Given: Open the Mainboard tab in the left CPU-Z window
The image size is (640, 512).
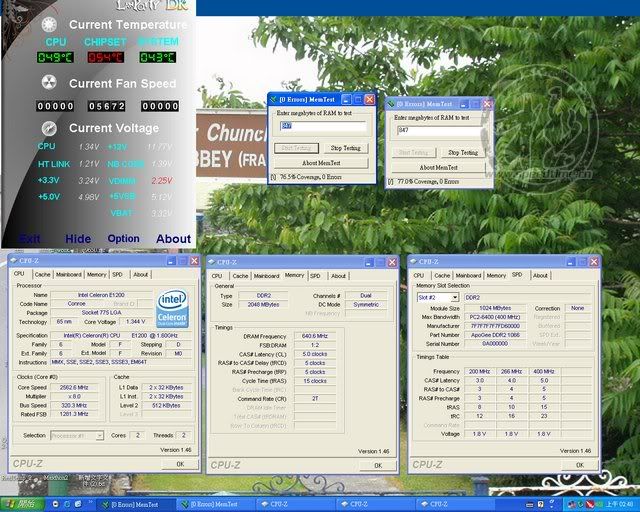Looking at the screenshot, I should point(69,274).
